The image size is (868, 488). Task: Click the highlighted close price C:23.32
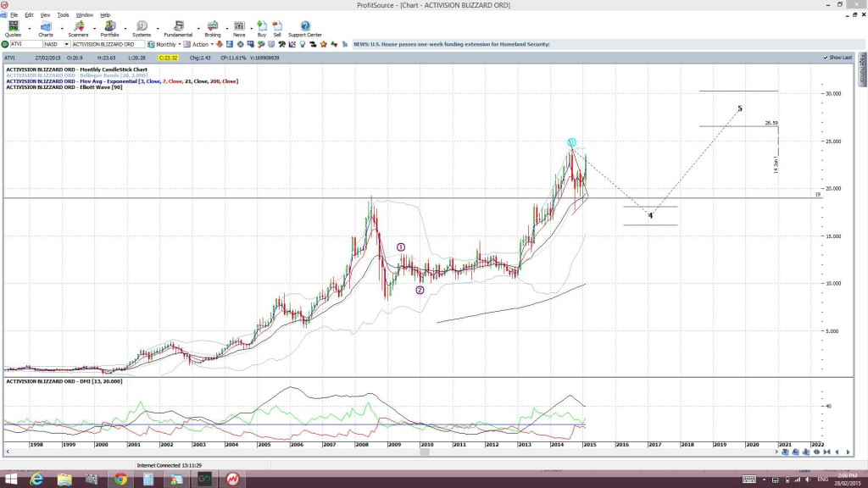point(168,58)
